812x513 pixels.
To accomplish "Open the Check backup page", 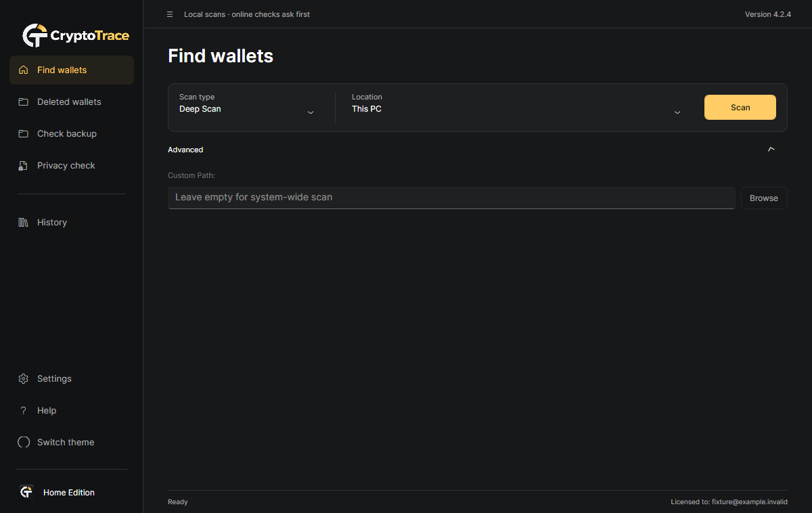I will [x=72, y=133].
